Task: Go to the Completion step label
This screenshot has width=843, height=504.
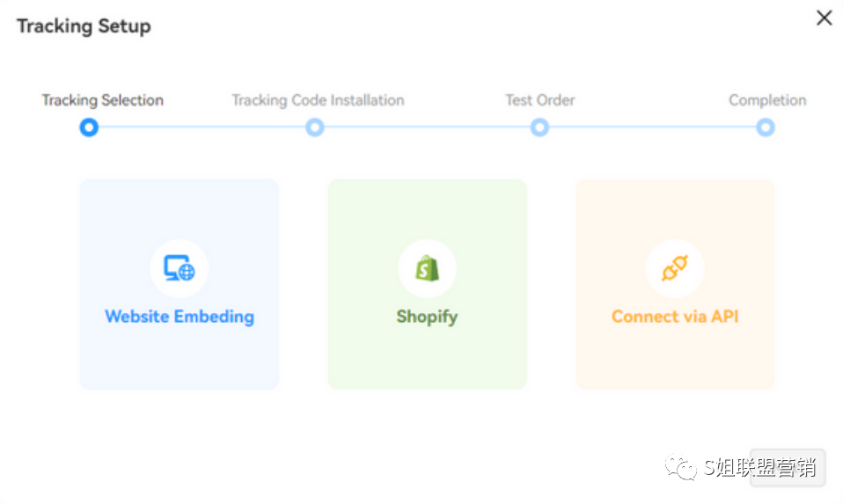Action: 767,100
